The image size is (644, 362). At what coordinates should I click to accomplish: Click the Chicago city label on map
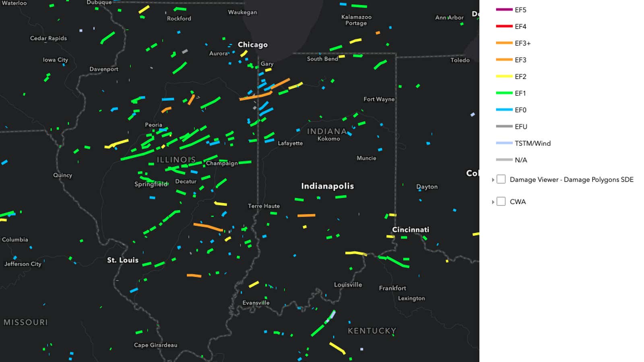pos(253,45)
